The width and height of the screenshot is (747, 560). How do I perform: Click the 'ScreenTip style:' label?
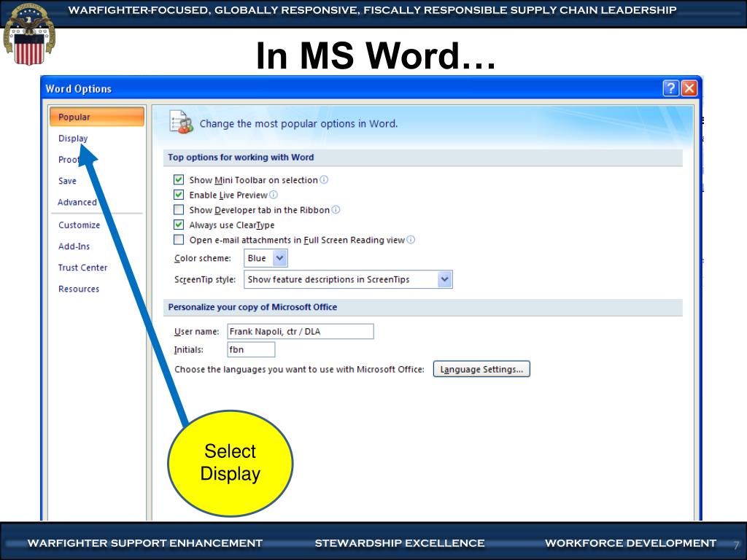(205, 279)
